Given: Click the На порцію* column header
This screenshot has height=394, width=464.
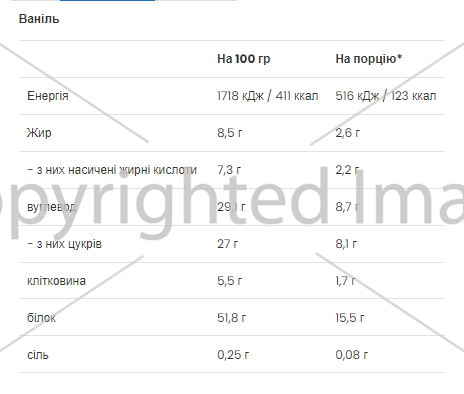Looking at the screenshot, I should (369, 59).
